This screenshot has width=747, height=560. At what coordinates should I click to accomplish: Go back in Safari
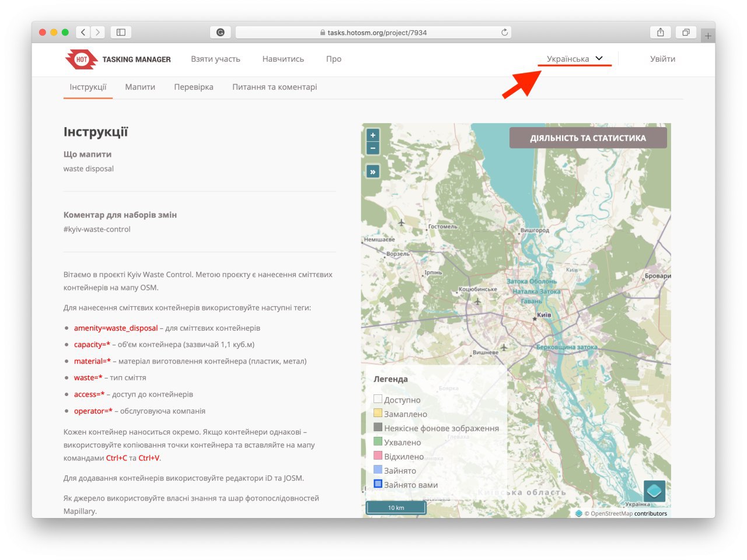[x=83, y=32]
